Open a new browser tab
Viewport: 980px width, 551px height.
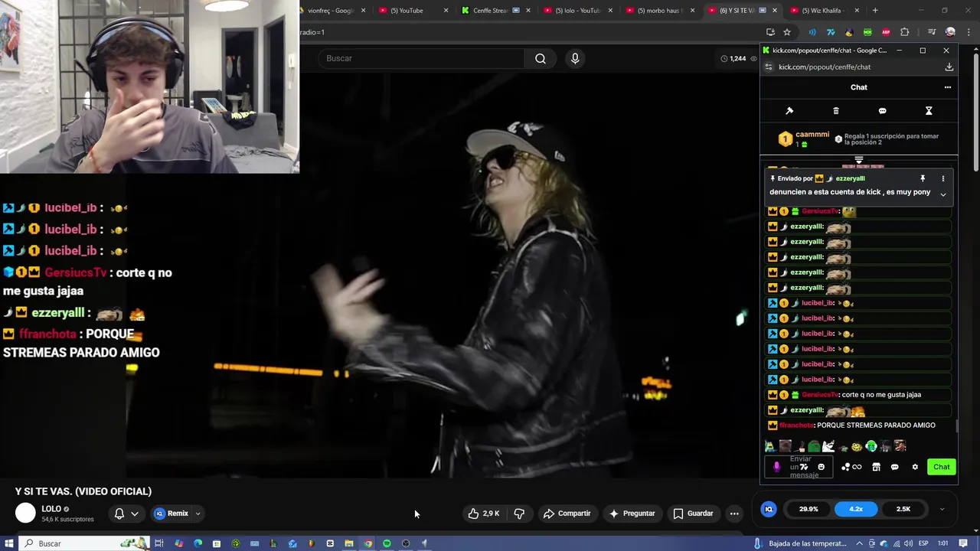875,11
